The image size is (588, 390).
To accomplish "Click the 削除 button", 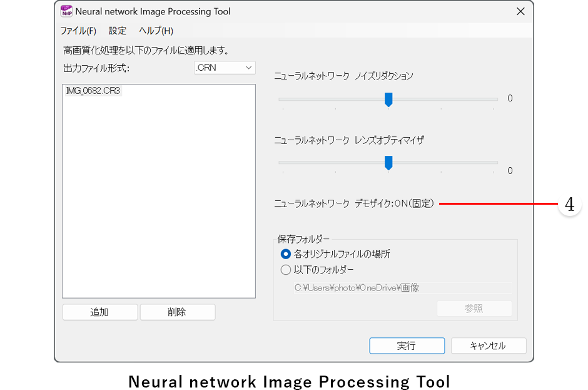I will pos(178,312).
